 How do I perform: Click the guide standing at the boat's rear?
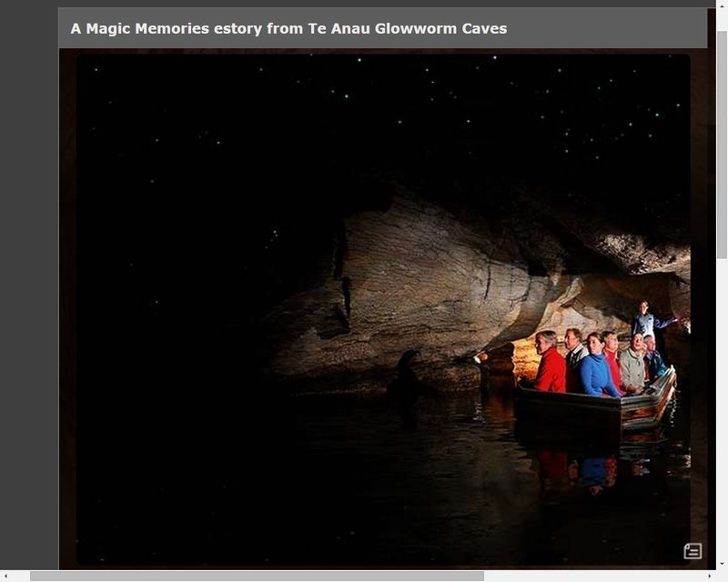[646, 321]
